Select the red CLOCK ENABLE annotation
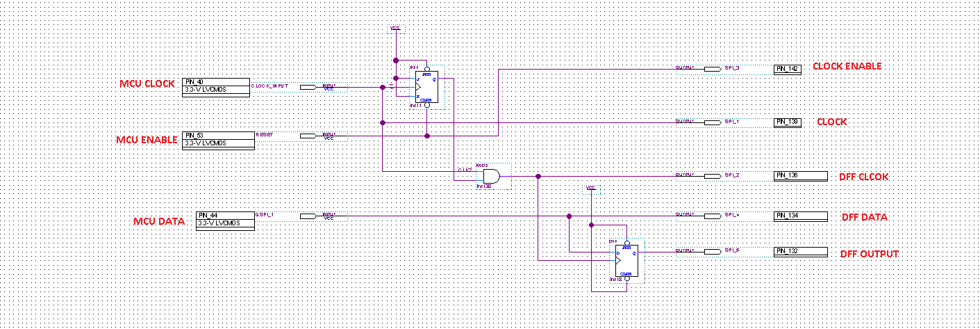The width and height of the screenshot is (980, 329). click(847, 66)
